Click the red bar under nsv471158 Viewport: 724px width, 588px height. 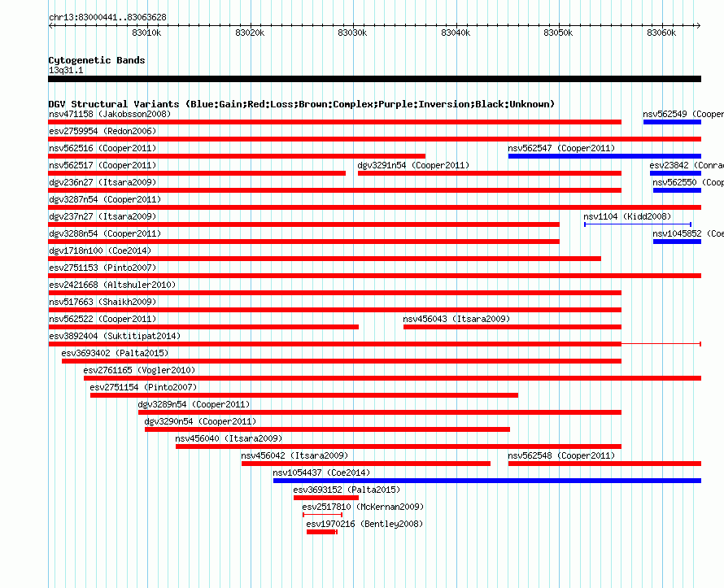[335, 122]
